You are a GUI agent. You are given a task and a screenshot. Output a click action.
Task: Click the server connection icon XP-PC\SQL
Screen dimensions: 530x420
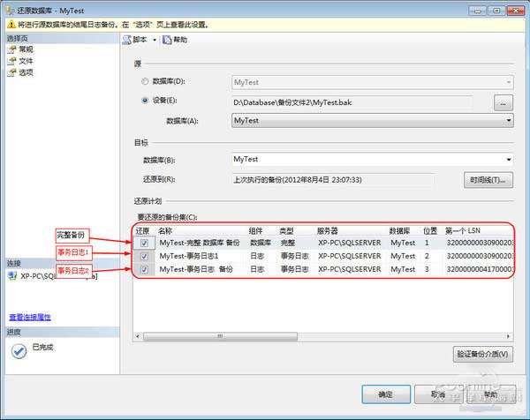pyautogui.click(x=12, y=275)
